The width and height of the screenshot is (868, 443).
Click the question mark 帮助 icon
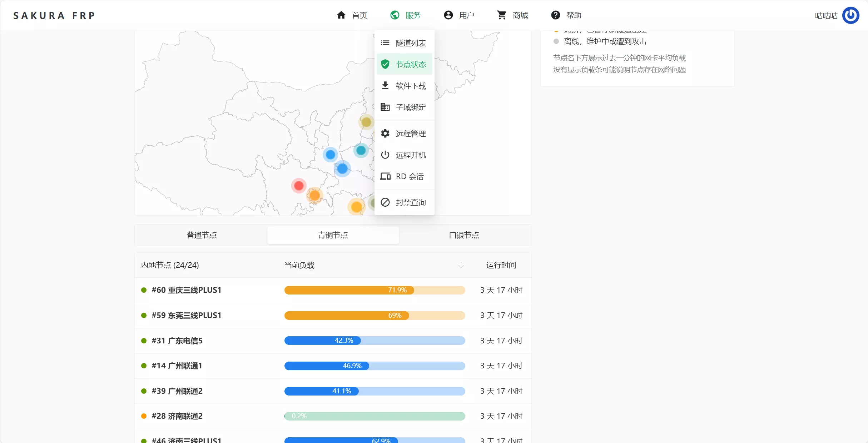[x=555, y=15]
